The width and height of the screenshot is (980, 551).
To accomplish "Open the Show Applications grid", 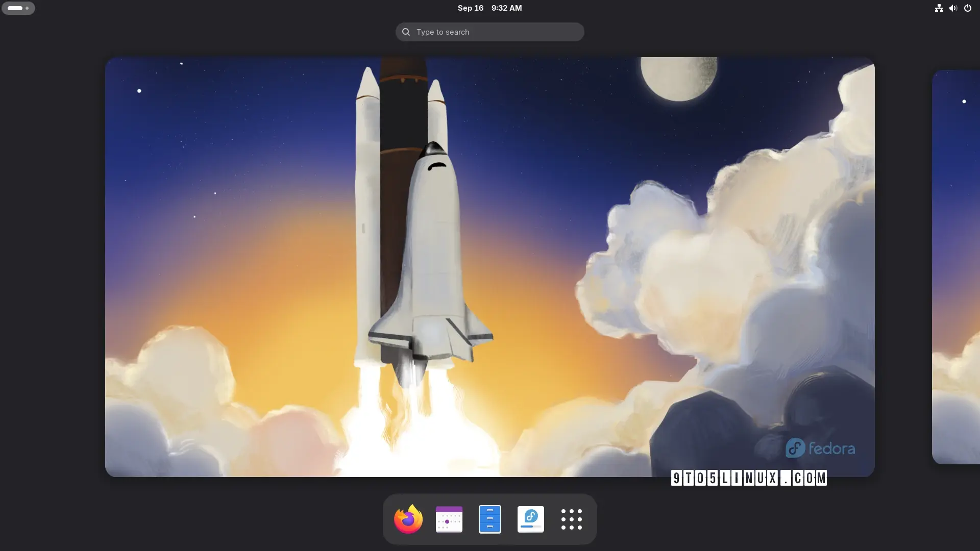I will pos(572,519).
